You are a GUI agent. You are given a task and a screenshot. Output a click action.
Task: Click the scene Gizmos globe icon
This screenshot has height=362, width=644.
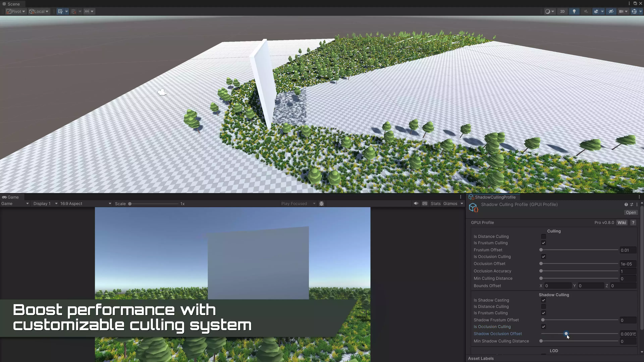[634, 11]
